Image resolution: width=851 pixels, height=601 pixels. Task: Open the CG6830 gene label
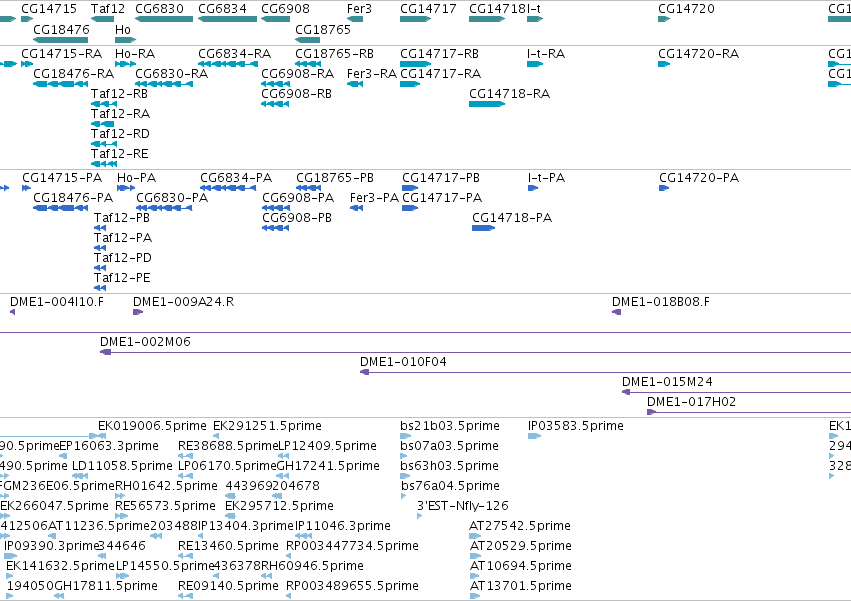(x=159, y=9)
